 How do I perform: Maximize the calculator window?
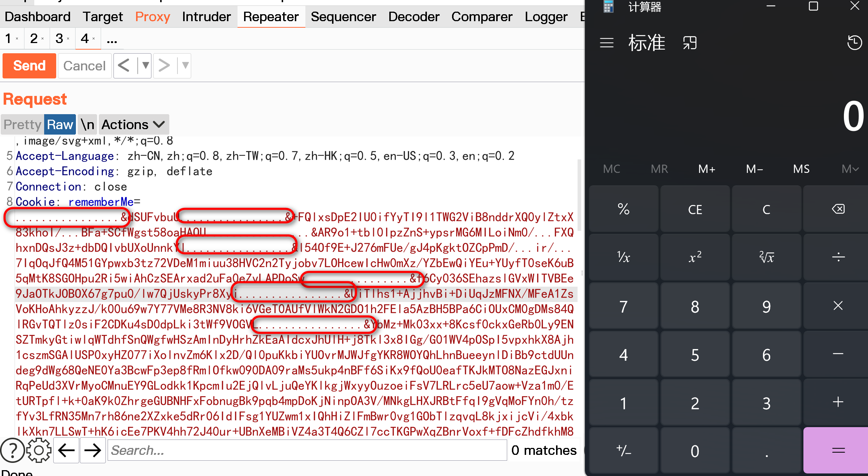813,6
